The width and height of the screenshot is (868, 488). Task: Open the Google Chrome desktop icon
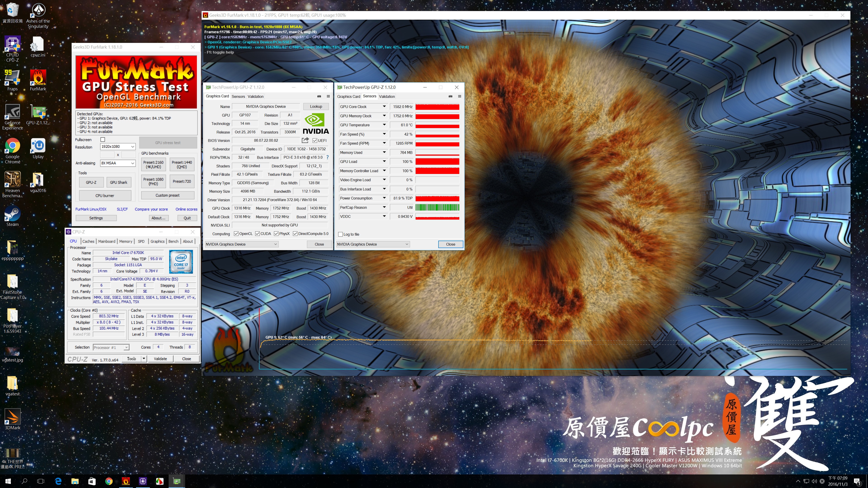[12, 150]
